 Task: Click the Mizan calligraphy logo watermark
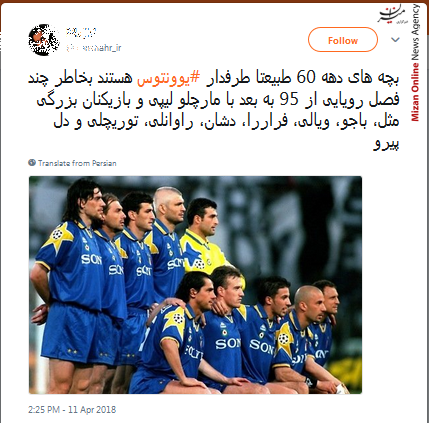tap(393, 15)
